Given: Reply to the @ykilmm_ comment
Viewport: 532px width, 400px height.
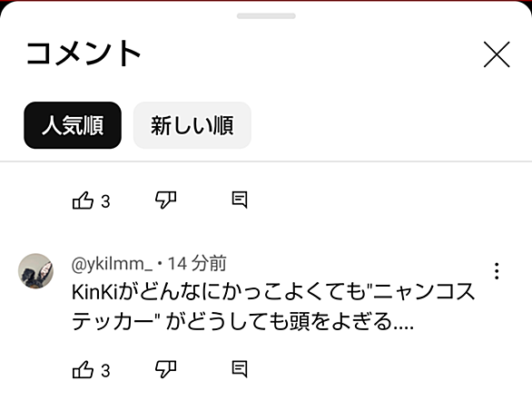Looking at the screenshot, I should tap(240, 369).
